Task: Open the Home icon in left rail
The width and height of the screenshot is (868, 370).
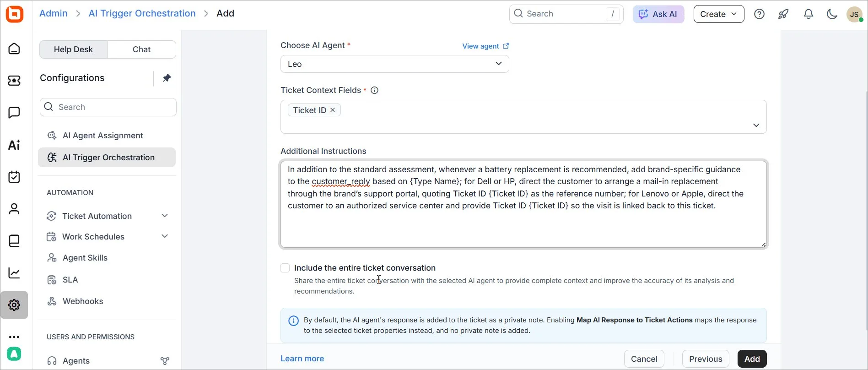Action: click(x=14, y=49)
